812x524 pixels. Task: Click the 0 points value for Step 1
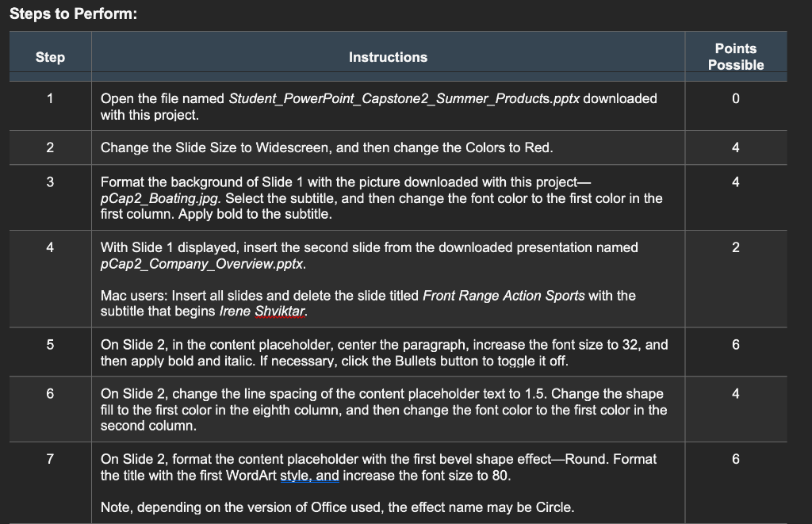coord(735,99)
